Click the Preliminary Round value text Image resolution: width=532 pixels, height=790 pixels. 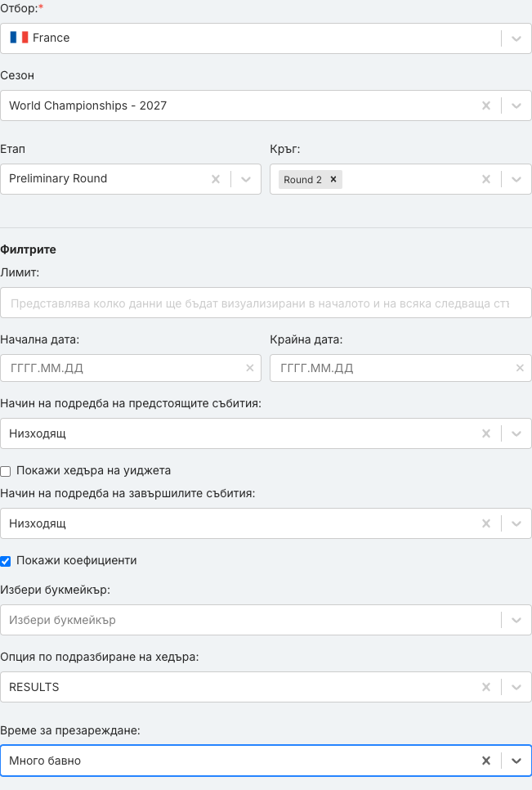[58, 178]
